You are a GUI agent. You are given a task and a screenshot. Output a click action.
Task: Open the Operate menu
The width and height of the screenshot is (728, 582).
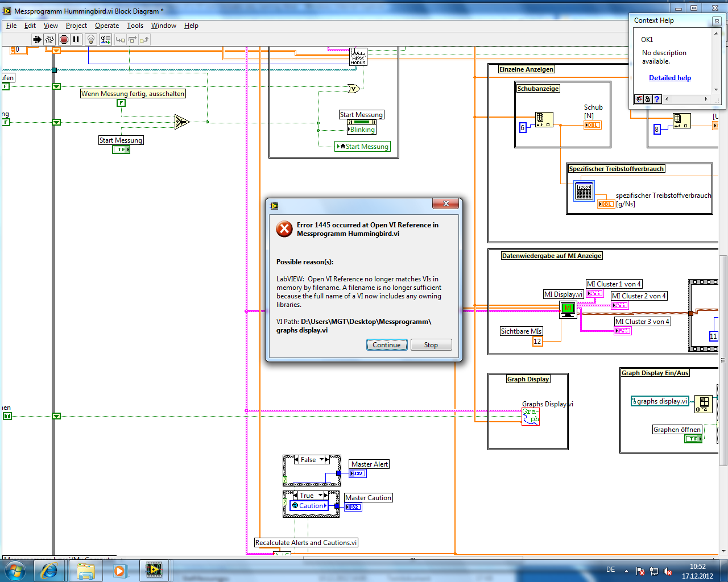[x=107, y=26]
